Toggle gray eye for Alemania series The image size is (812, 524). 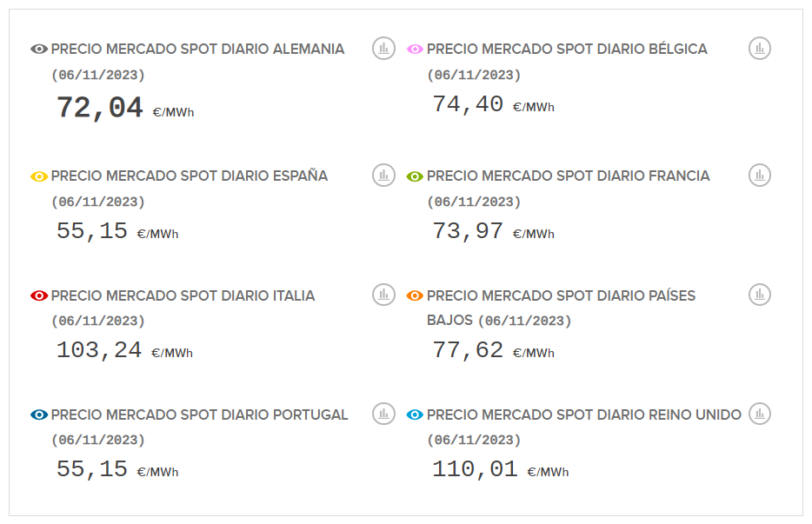click(39, 50)
